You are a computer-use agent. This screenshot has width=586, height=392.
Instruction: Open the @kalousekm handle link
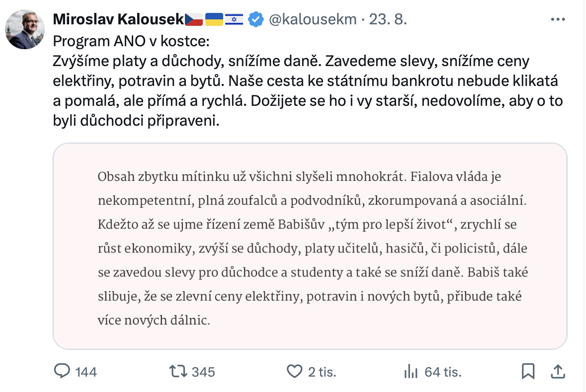[x=313, y=19]
